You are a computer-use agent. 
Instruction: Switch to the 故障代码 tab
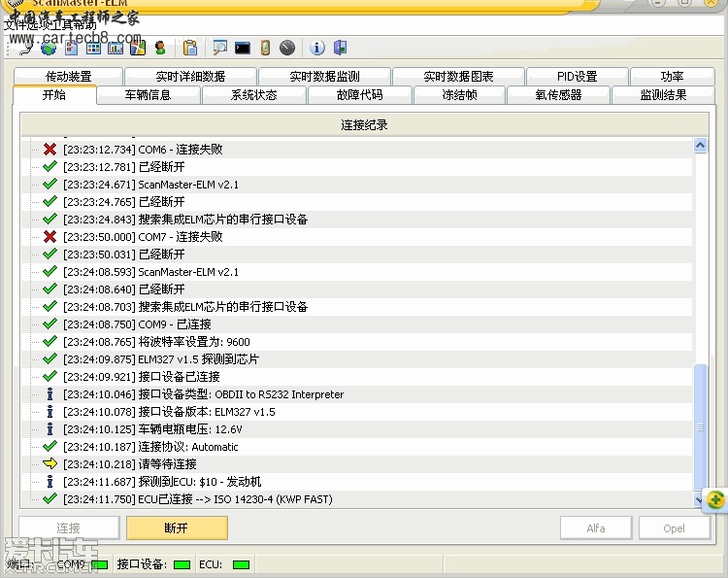360,95
